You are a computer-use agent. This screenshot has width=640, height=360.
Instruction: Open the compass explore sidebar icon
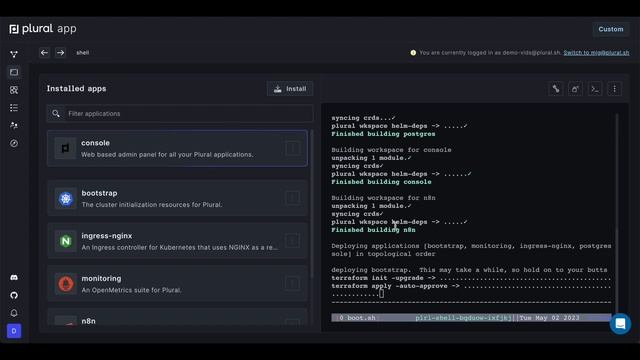click(x=14, y=143)
